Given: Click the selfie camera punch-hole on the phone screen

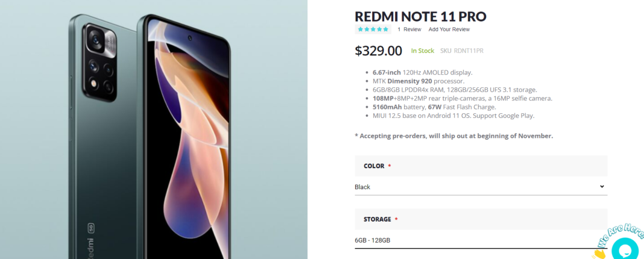Looking at the screenshot, I should [190, 39].
